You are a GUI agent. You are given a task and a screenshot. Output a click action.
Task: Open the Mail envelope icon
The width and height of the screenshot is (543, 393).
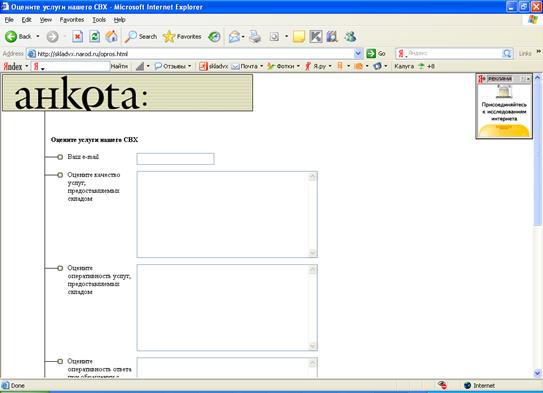[234, 36]
